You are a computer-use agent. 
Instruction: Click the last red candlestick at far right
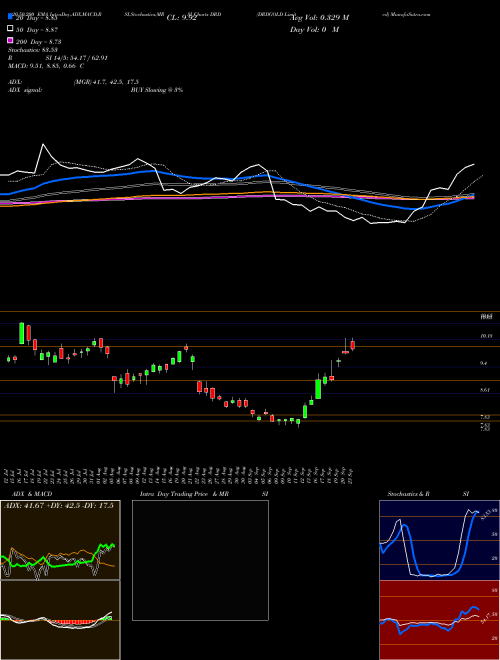click(353, 345)
